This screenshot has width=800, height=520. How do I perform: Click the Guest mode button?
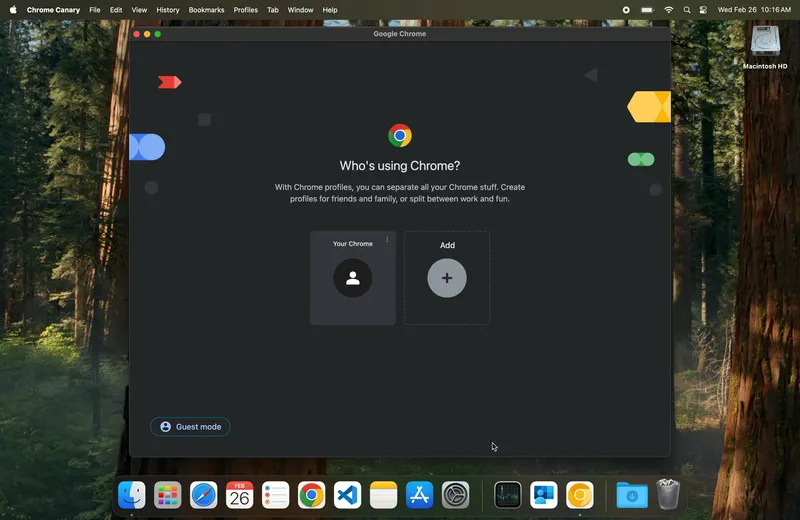(x=190, y=427)
